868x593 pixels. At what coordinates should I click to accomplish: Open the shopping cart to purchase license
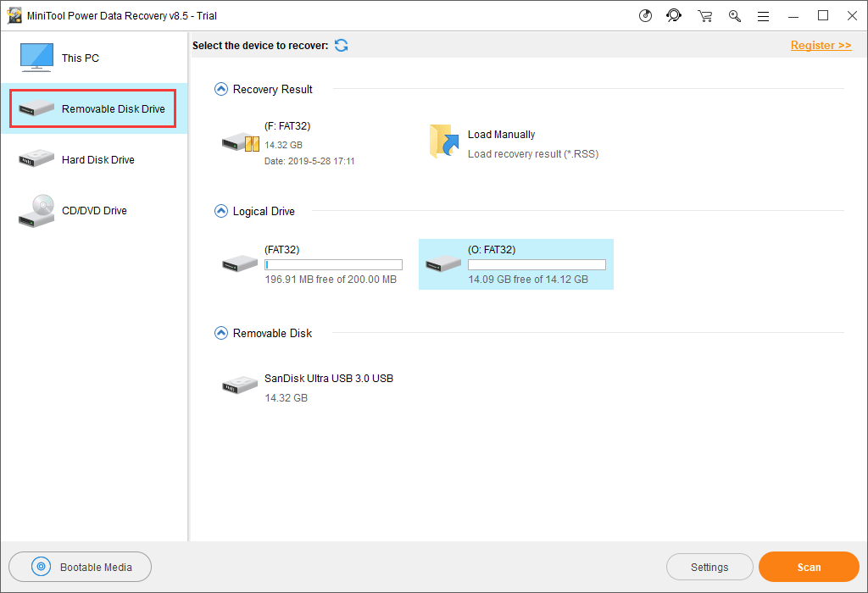[704, 15]
